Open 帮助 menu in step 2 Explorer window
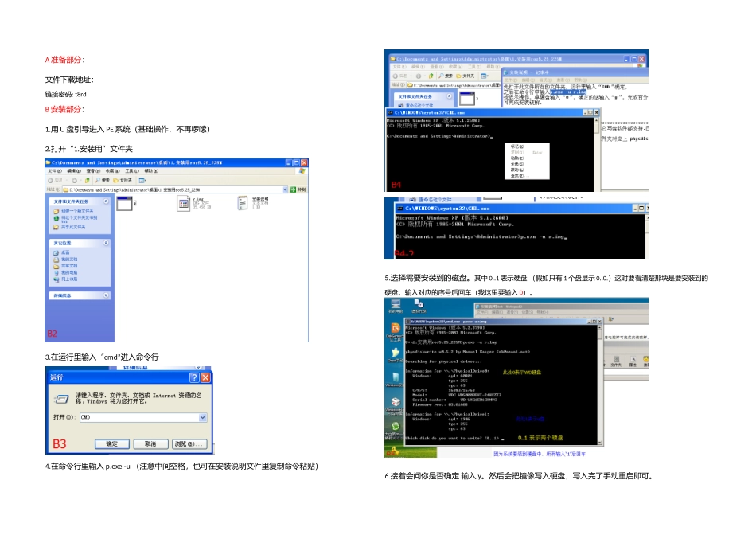Image resolution: width=756 pixels, height=535 pixels. (x=151, y=171)
